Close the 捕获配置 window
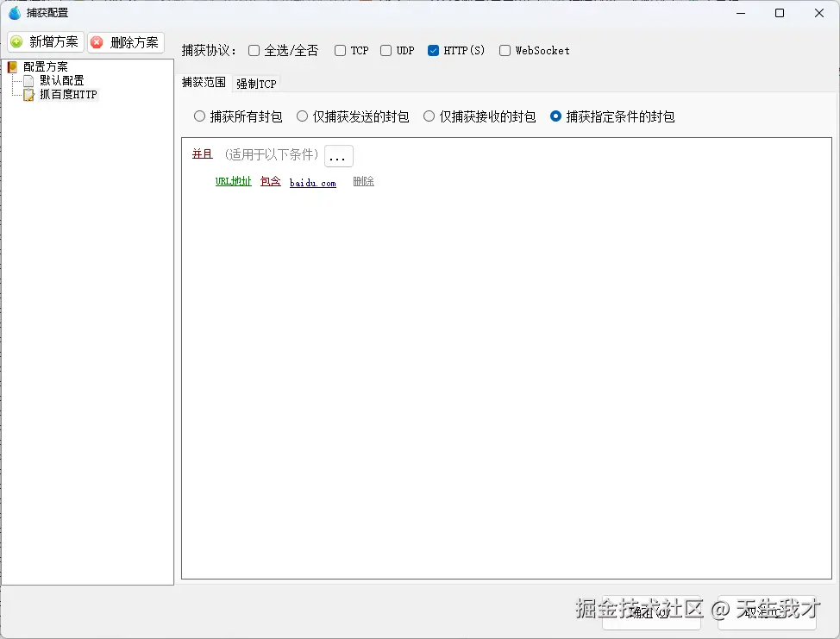Viewport: 840px width, 639px height. point(819,13)
